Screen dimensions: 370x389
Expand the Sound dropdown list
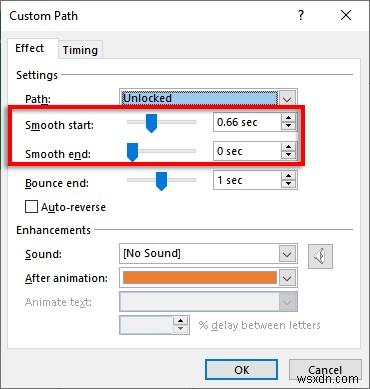[x=287, y=255]
